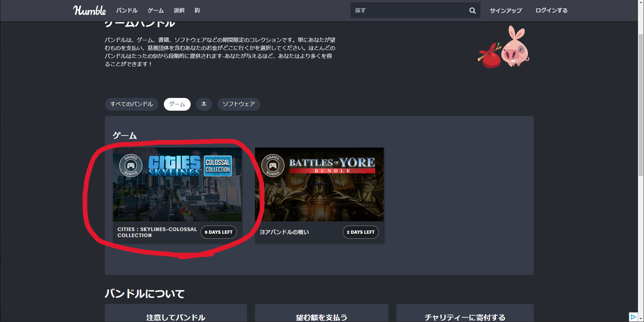
Task: Click the scrollbar down arrow
Action: click(x=641, y=319)
